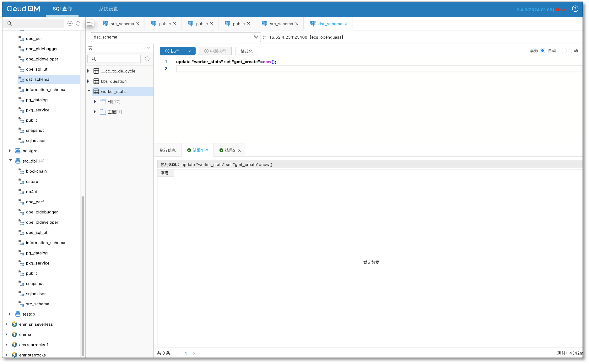Close the dst_schema tab
This screenshot has width=589, height=364.
point(346,24)
